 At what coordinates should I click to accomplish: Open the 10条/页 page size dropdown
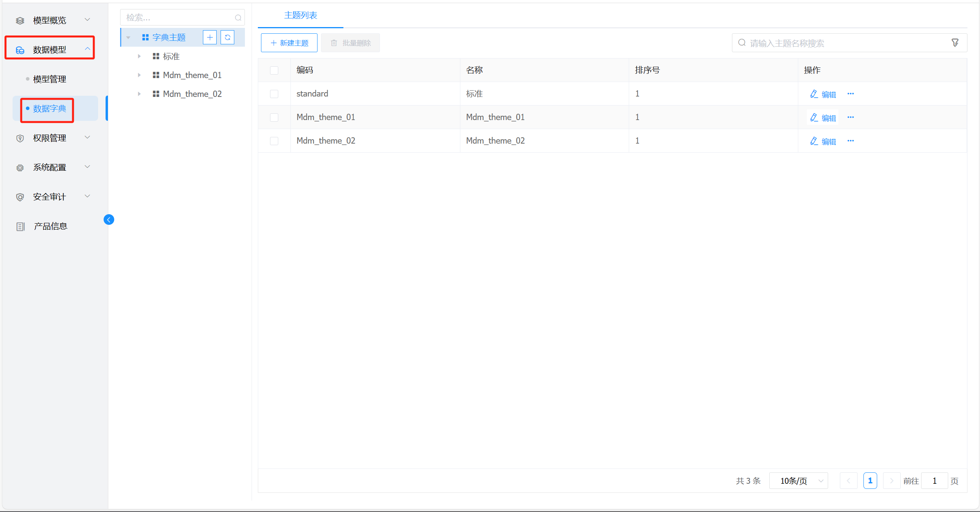799,481
